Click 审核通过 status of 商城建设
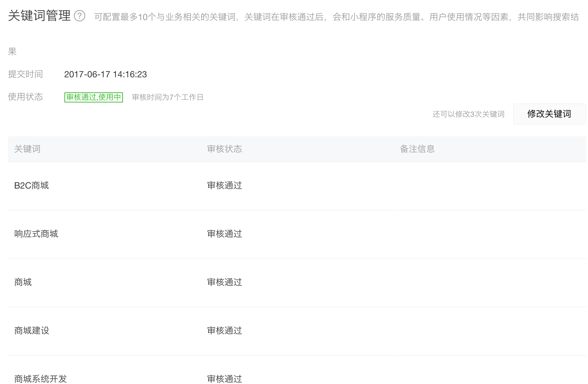 (x=225, y=331)
